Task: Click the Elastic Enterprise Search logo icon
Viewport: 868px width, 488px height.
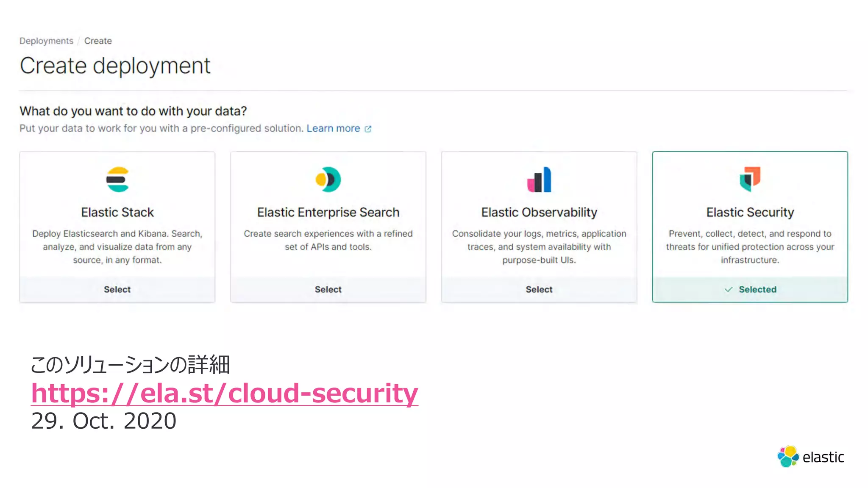Action: pos(328,180)
